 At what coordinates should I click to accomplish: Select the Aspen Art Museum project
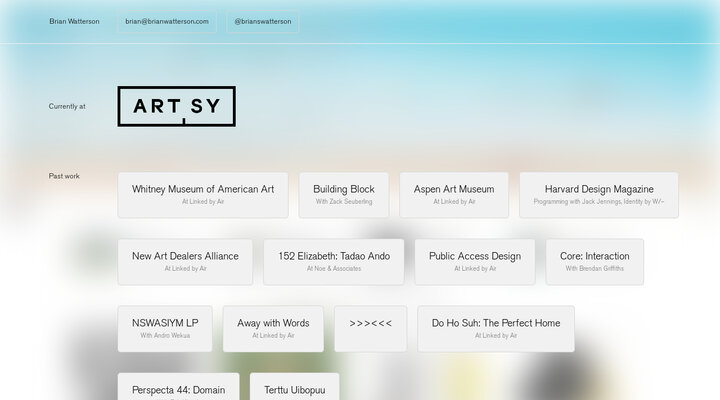pyautogui.click(x=454, y=194)
